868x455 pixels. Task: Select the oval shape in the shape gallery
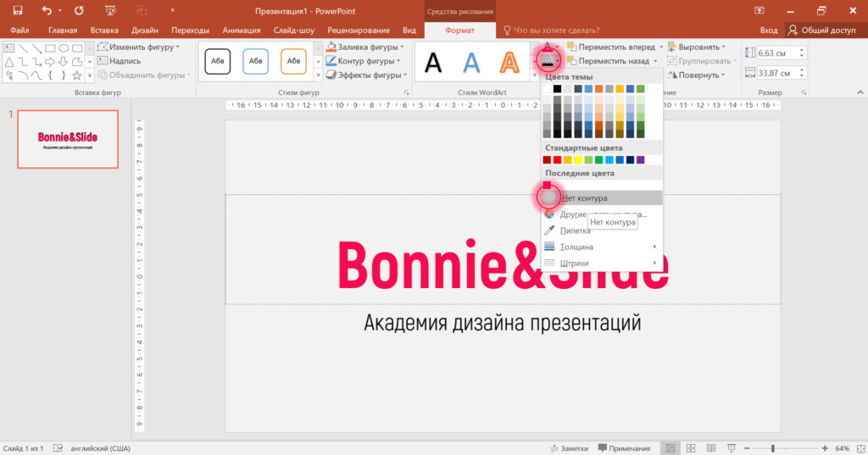click(64, 48)
